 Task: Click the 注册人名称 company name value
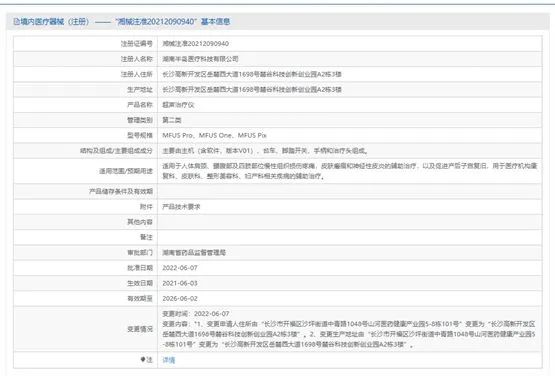click(x=200, y=59)
